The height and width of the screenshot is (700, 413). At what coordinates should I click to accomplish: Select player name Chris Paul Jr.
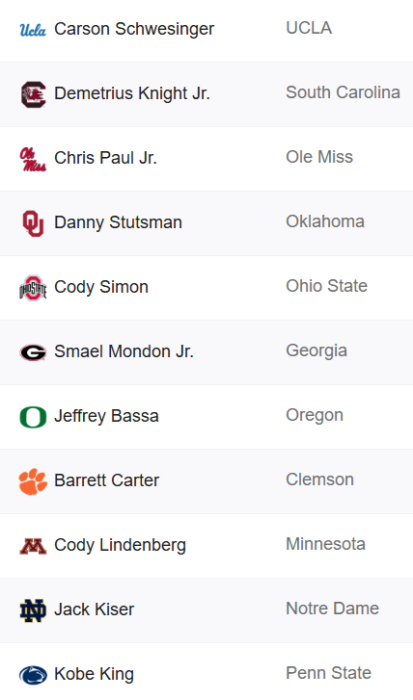click(105, 158)
